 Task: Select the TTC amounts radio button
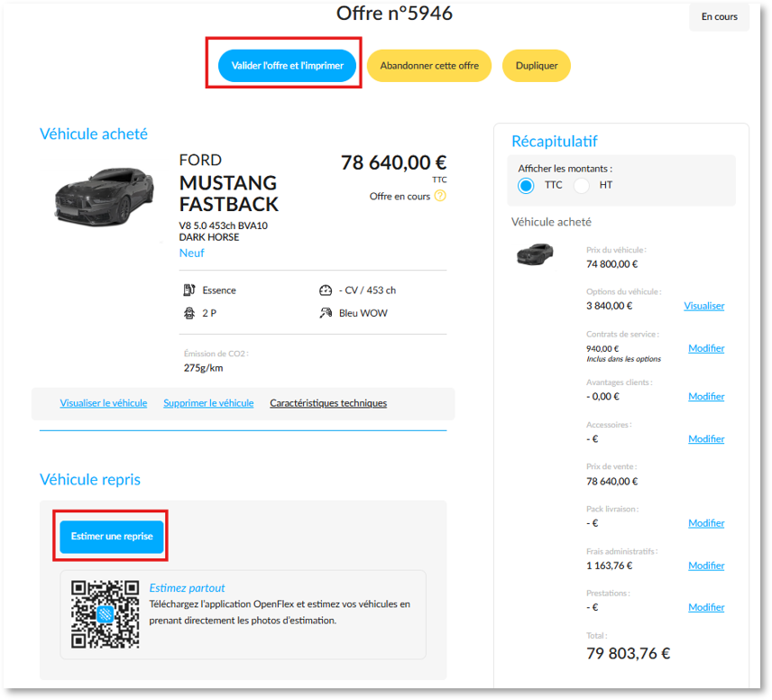coord(526,186)
